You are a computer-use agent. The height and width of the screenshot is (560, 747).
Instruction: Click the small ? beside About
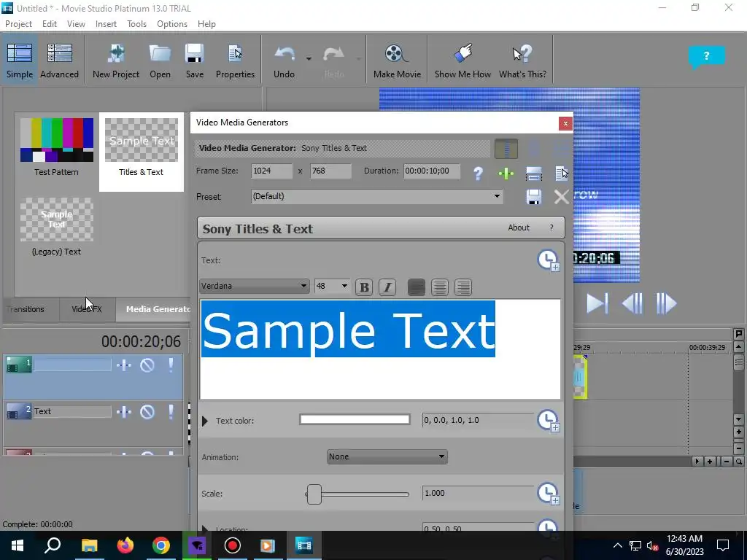click(x=551, y=227)
